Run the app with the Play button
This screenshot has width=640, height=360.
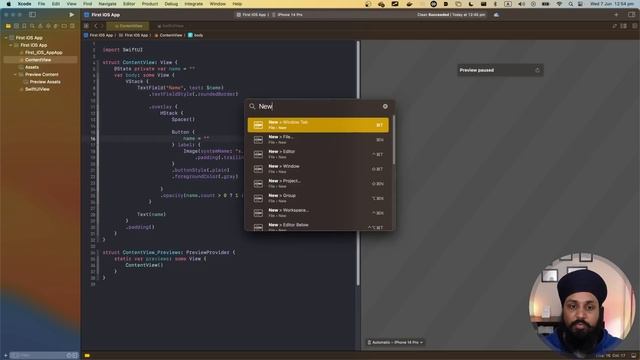pyautogui.click(x=72, y=15)
